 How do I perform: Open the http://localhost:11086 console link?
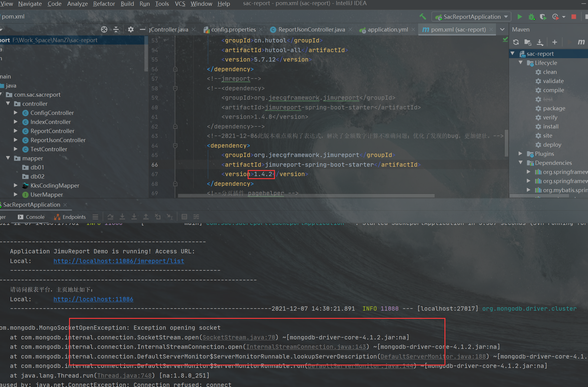pyautogui.click(x=93, y=299)
